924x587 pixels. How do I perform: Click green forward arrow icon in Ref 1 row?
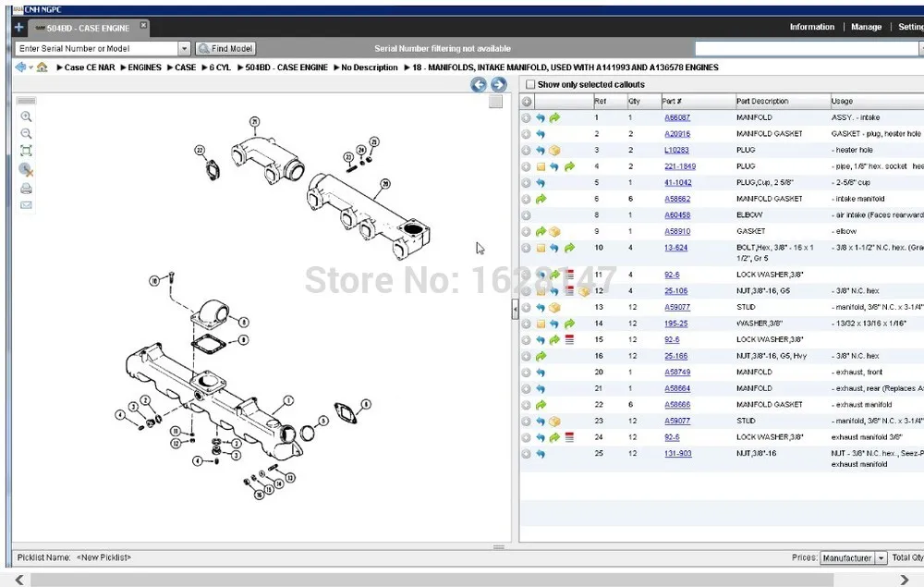[554, 118]
